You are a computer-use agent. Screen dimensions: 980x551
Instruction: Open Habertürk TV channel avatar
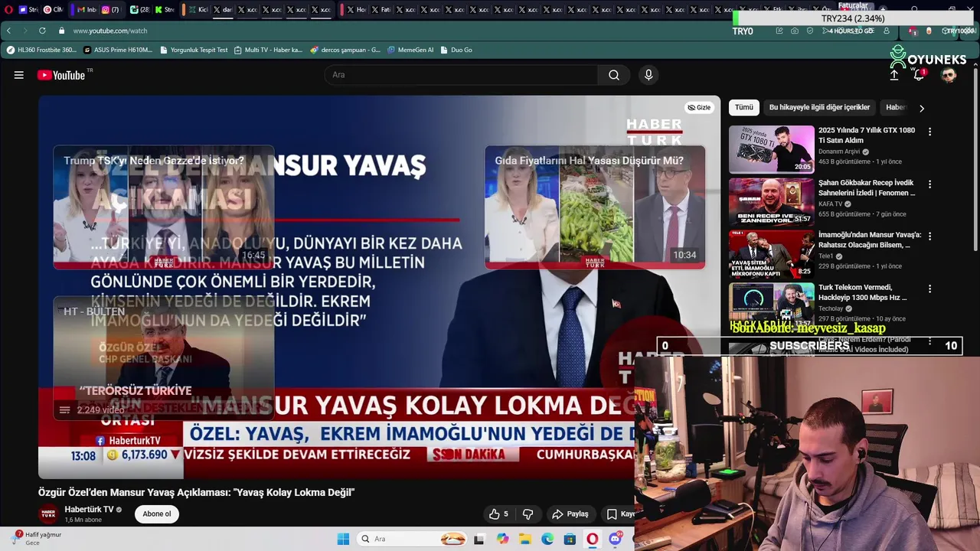[x=48, y=514]
